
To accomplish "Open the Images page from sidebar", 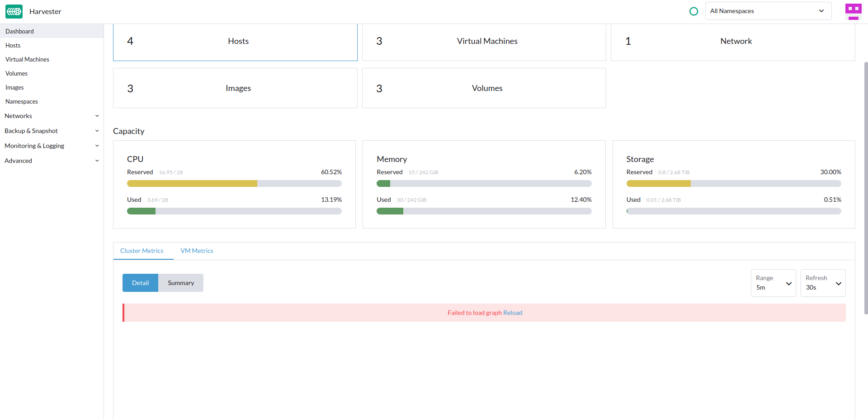I will coord(14,87).
